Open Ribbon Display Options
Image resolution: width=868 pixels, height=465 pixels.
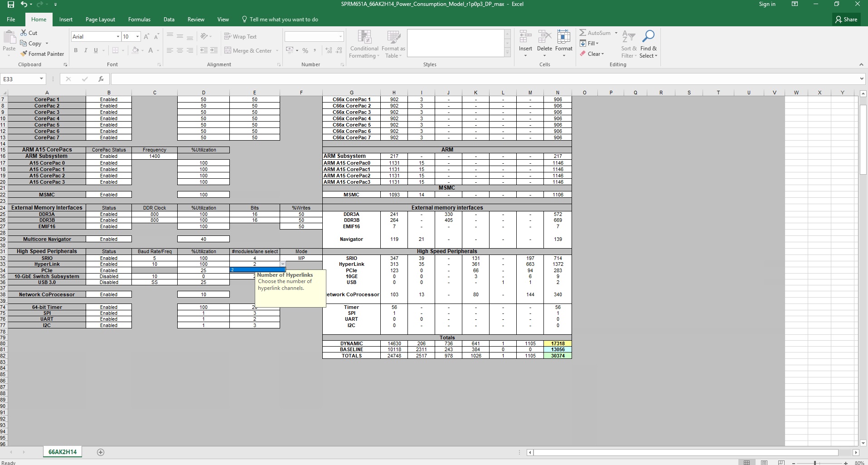point(795,4)
